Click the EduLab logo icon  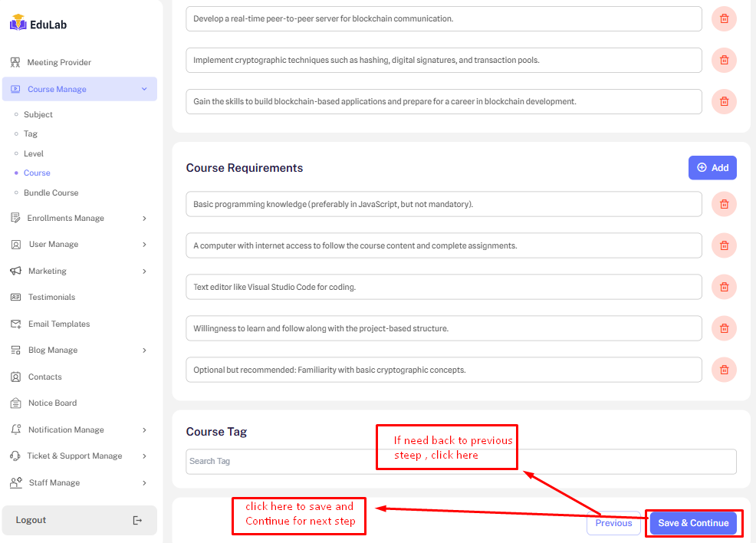[x=18, y=24]
